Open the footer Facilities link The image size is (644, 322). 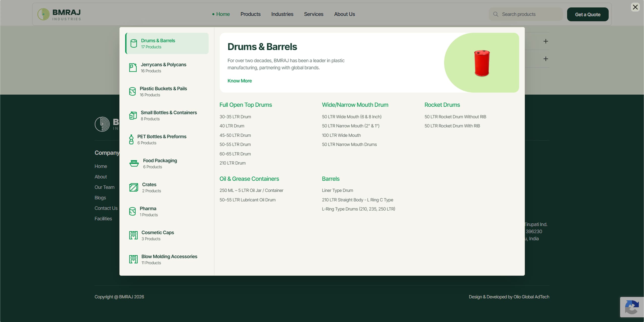(x=103, y=219)
